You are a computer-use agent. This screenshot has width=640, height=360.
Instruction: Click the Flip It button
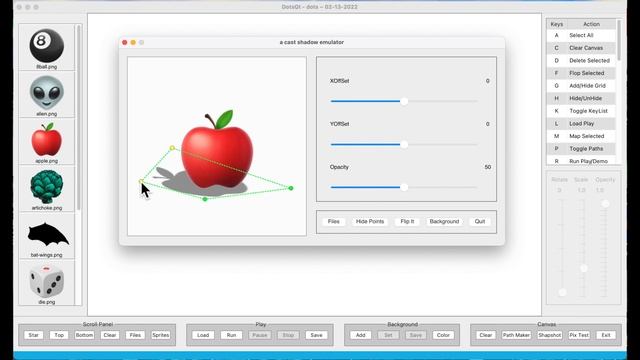pyautogui.click(x=407, y=221)
